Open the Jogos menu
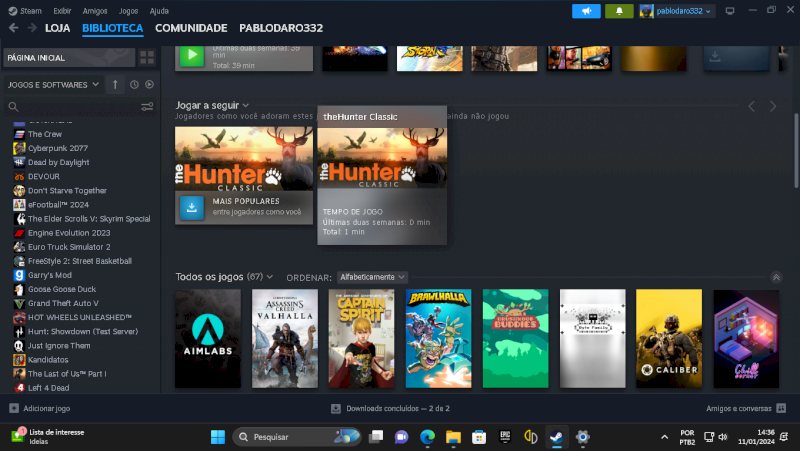 (x=129, y=11)
